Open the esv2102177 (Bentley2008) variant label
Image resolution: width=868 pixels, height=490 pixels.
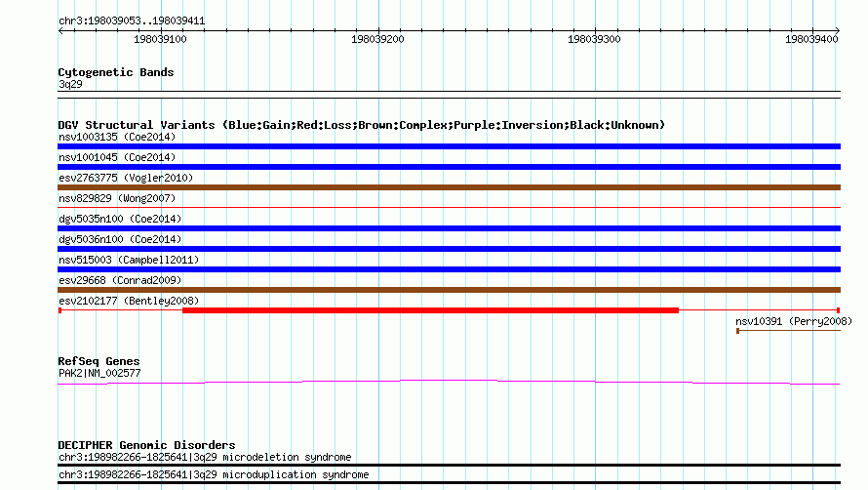[x=129, y=301]
